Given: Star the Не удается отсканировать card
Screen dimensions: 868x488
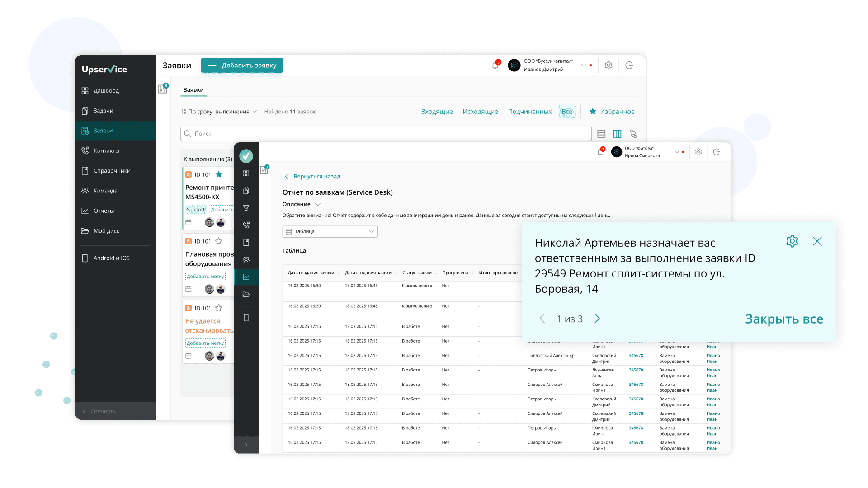Looking at the screenshot, I should coord(219,308).
